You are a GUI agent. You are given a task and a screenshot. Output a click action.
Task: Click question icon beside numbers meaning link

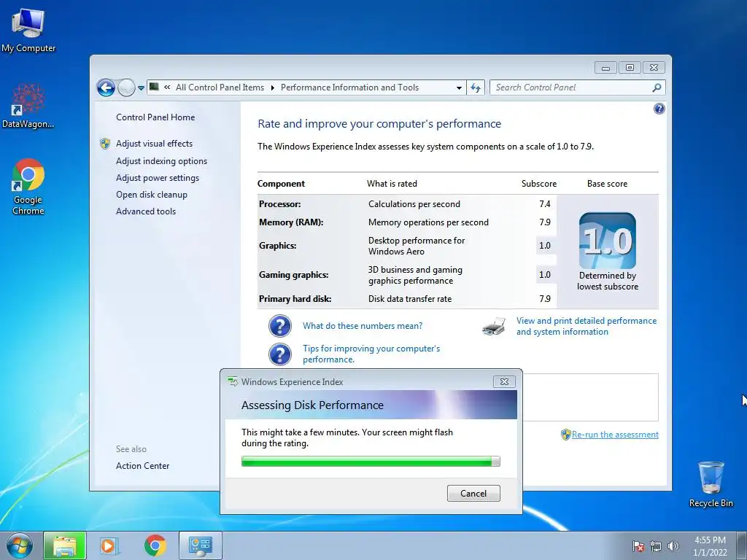point(279,326)
